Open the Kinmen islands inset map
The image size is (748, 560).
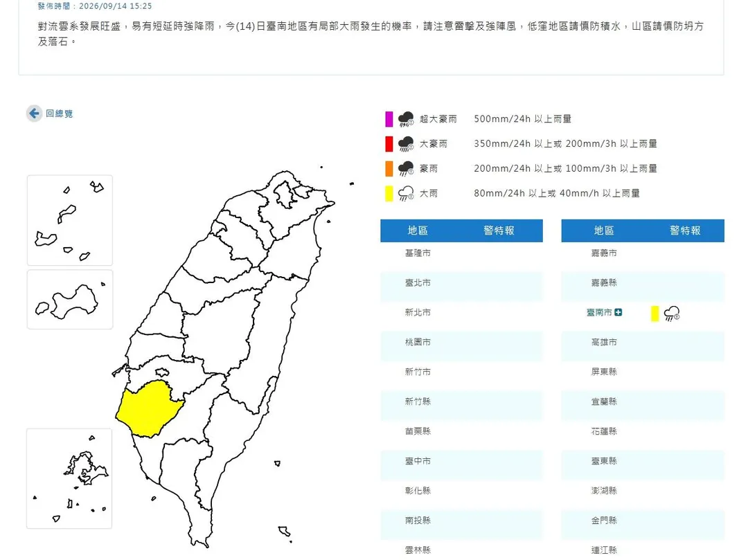tap(70, 299)
